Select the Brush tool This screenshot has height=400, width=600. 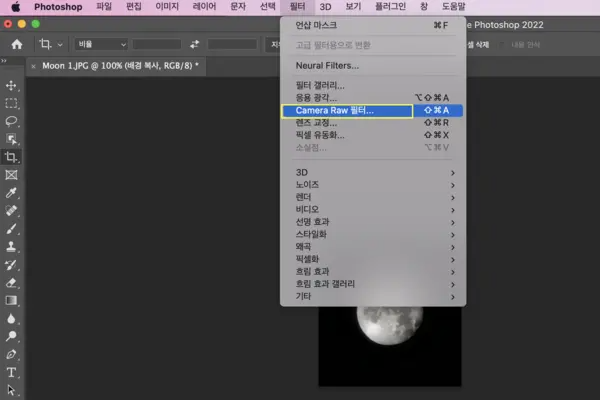click(x=11, y=229)
